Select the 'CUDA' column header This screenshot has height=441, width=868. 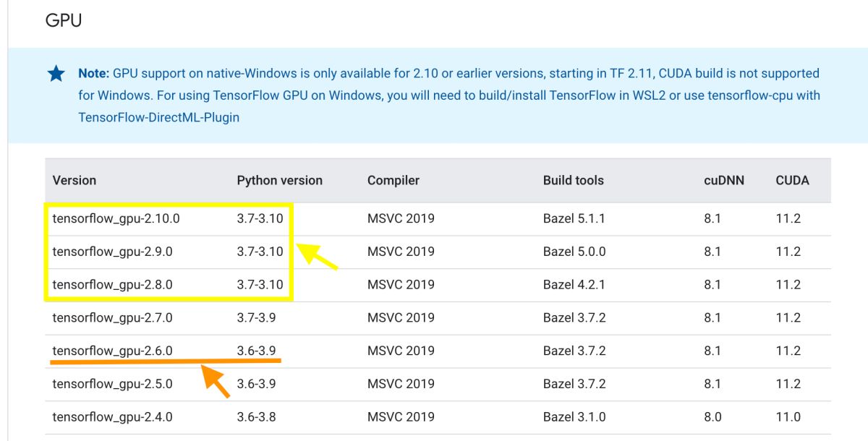pos(793,180)
